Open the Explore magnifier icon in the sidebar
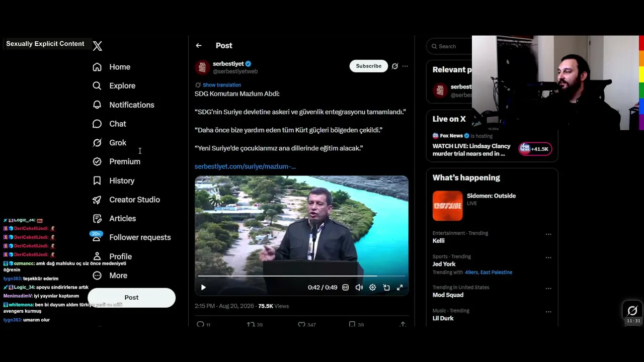This screenshot has height=362, width=644. [97, 86]
